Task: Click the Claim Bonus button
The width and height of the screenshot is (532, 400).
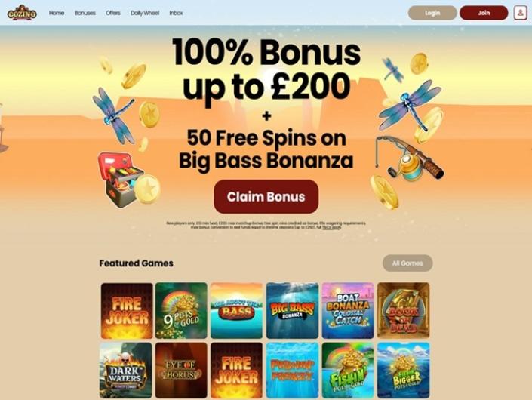Action: (266, 197)
